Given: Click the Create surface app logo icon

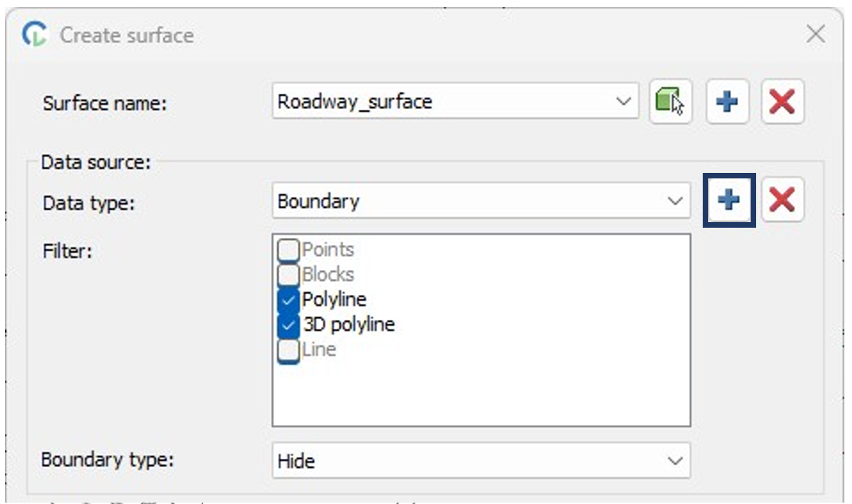Looking at the screenshot, I should point(35,35).
